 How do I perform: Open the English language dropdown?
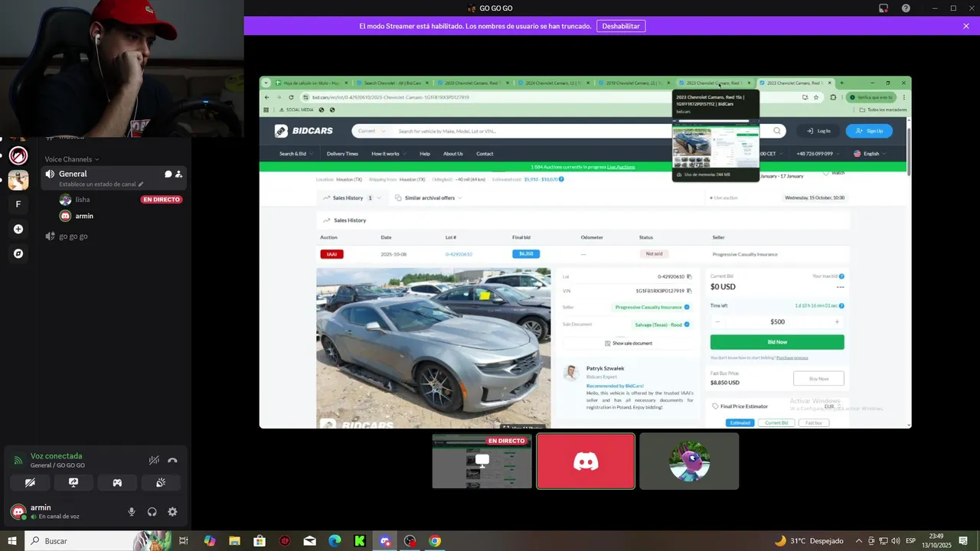[x=870, y=154]
